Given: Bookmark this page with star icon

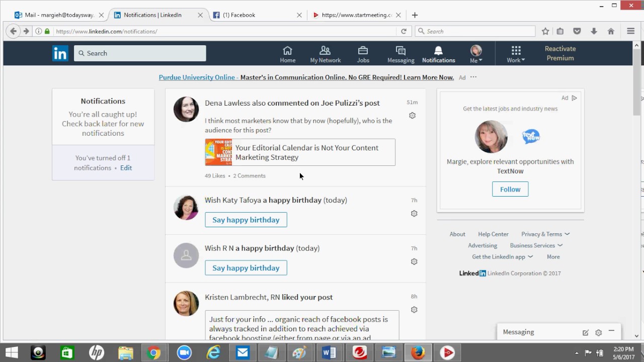Looking at the screenshot, I should (545, 31).
